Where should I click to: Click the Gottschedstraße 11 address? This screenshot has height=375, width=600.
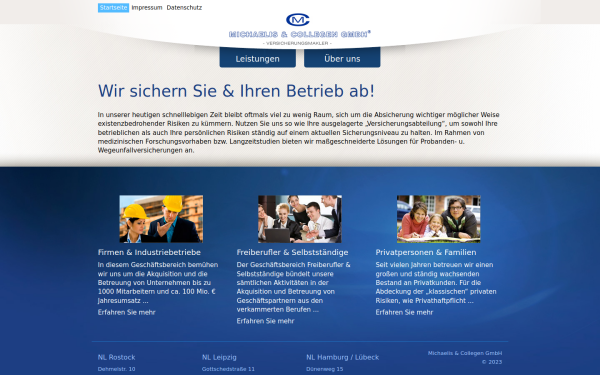click(228, 369)
